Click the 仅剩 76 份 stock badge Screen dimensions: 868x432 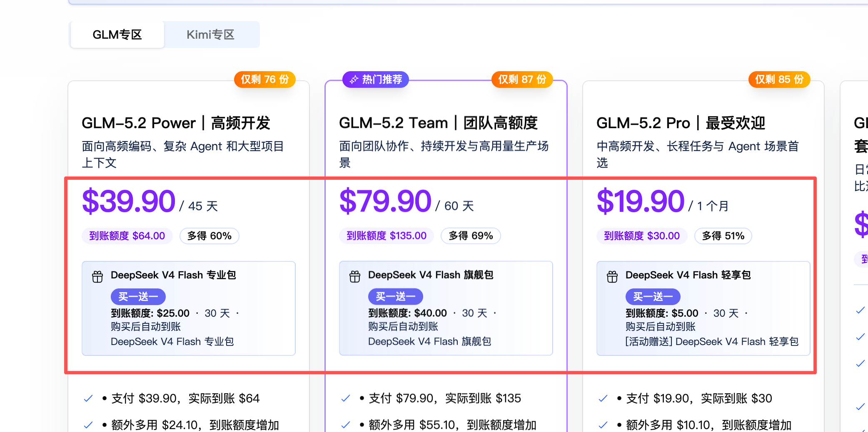pyautogui.click(x=265, y=79)
